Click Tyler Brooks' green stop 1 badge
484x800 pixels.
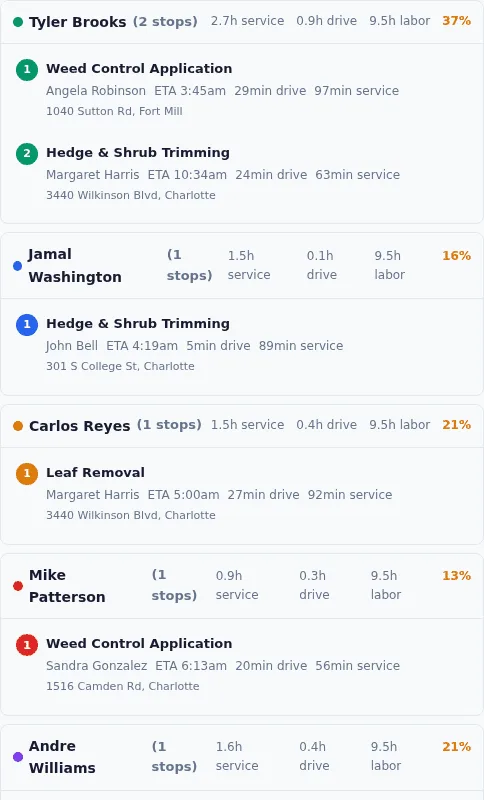27,69
